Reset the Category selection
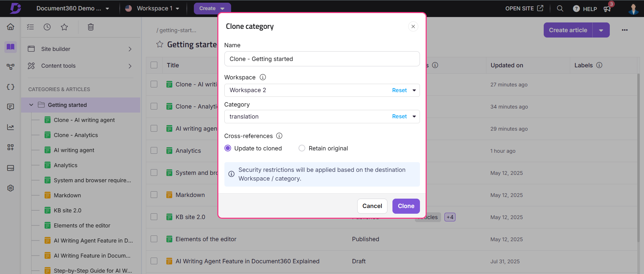The image size is (644, 274). (399, 117)
